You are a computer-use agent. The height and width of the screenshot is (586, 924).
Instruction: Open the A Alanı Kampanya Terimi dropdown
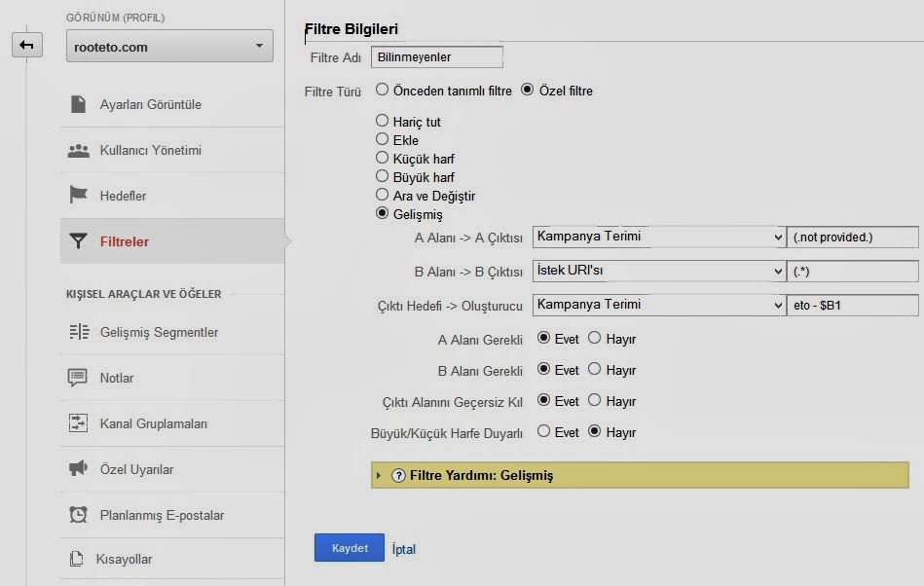point(658,237)
